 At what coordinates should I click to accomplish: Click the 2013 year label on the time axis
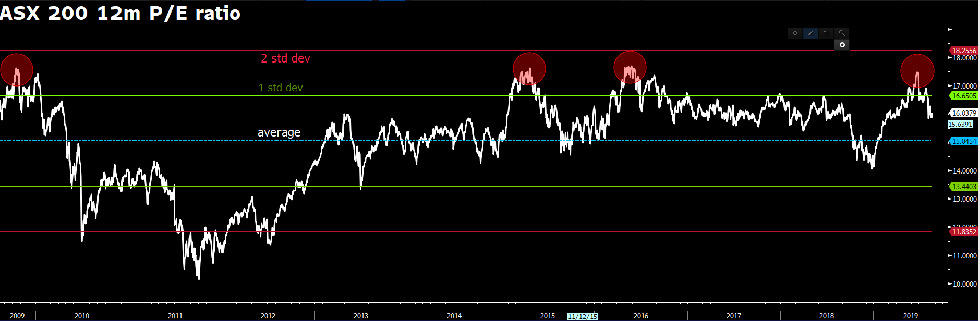point(361,316)
